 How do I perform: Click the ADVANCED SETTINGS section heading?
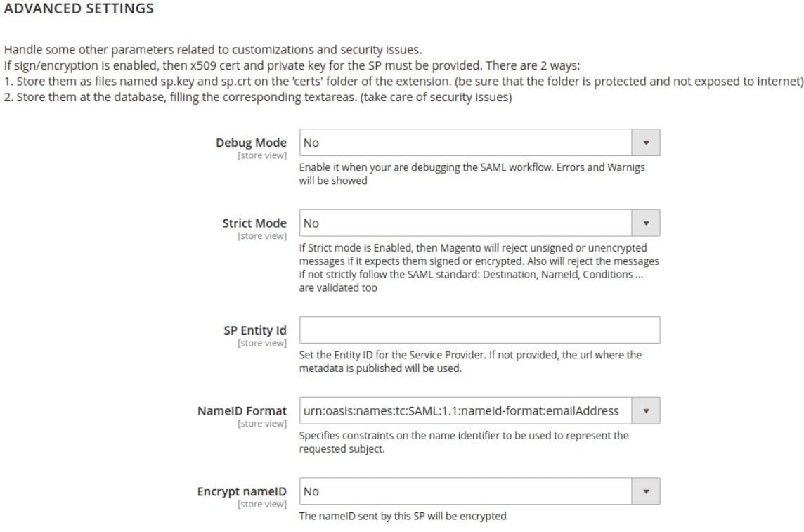[x=79, y=8]
